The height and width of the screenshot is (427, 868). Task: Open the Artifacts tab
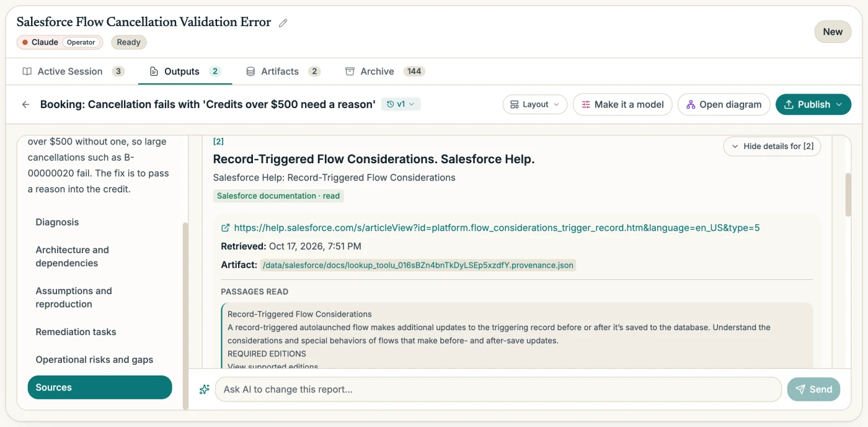pos(283,71)
